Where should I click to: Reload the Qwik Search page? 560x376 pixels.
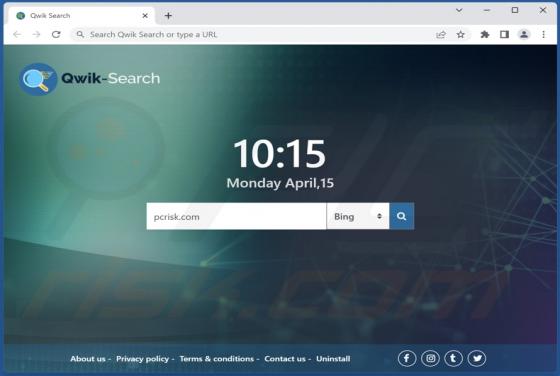[x=56, y=34]
